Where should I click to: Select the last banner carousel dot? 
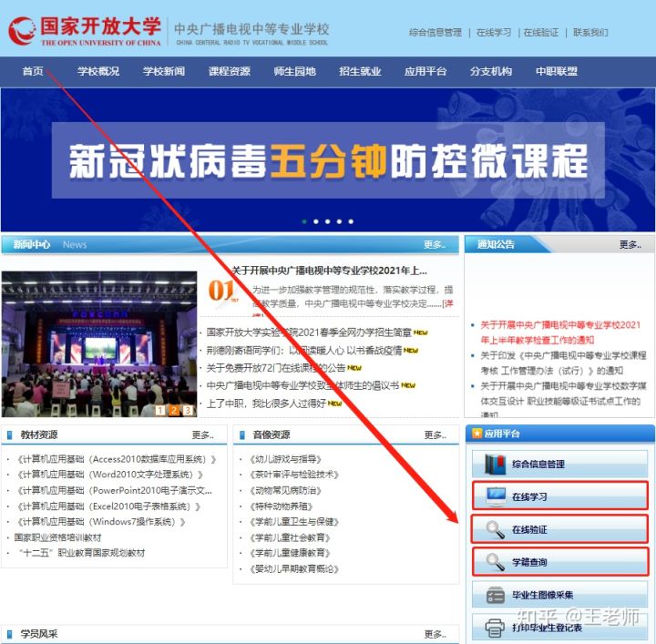[350, 221]
